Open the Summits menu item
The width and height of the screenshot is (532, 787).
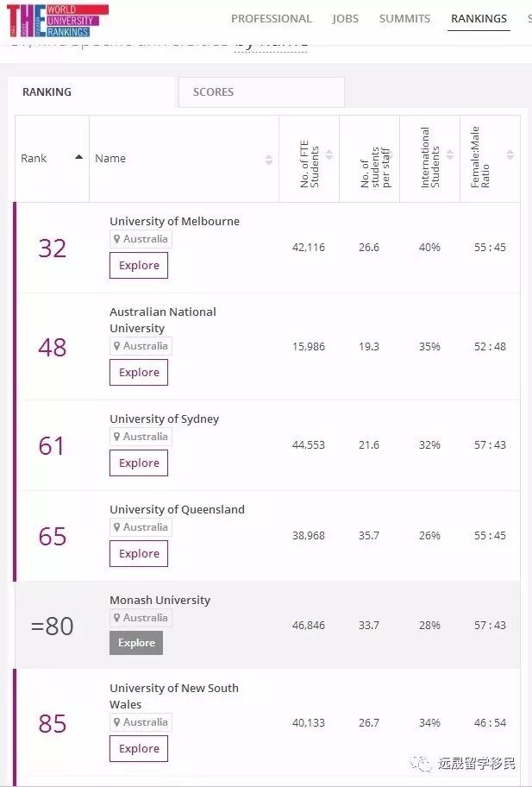click(405, 19)
